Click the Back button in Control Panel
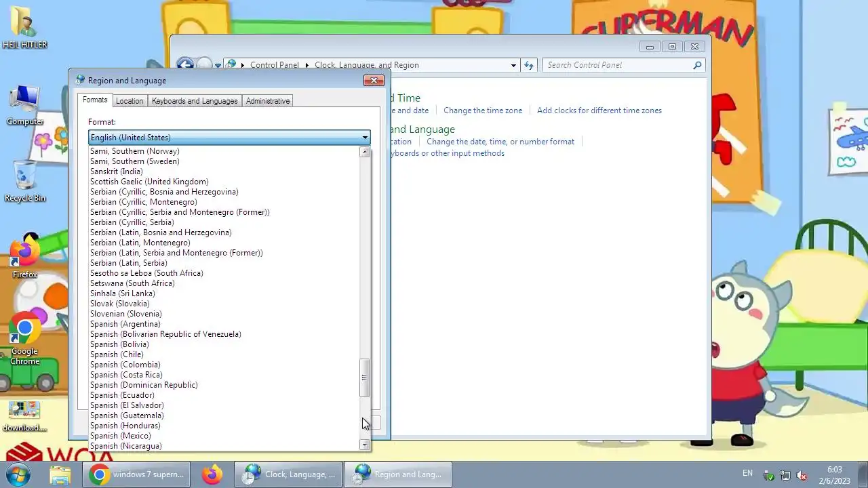Image resolution: width=868 pixels, height=488 pixels. coord(184,65)
